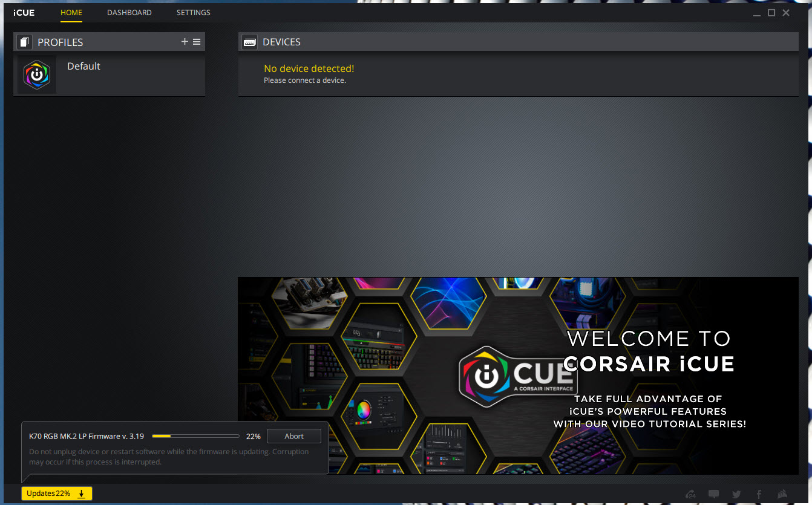Maximize the iCUE window

coord(771,13)
